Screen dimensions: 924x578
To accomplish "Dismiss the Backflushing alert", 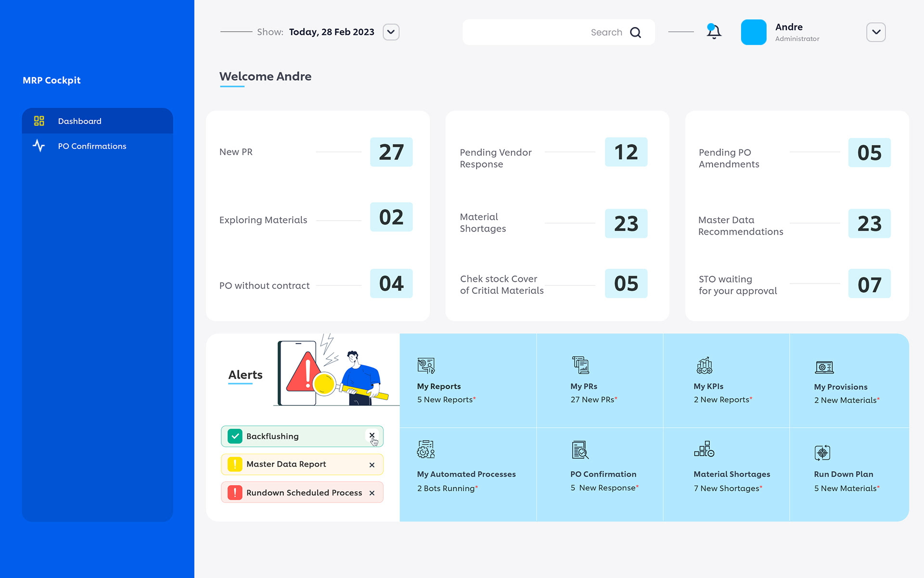I will pos(372,435).
